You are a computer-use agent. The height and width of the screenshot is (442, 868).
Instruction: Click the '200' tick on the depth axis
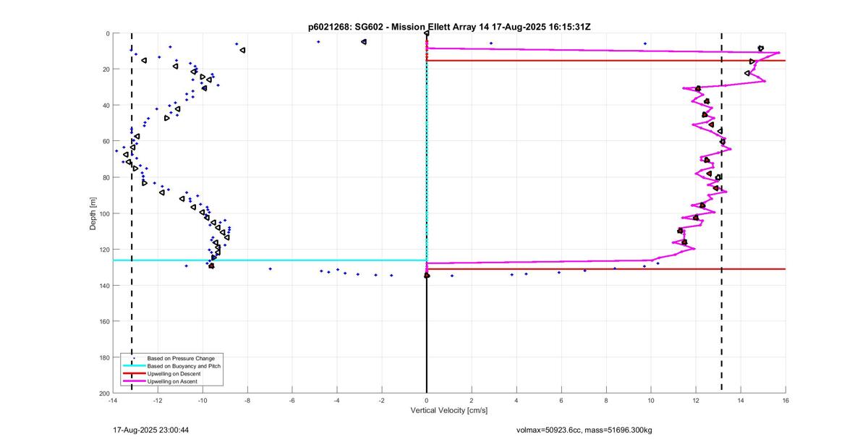click(104, 393)
